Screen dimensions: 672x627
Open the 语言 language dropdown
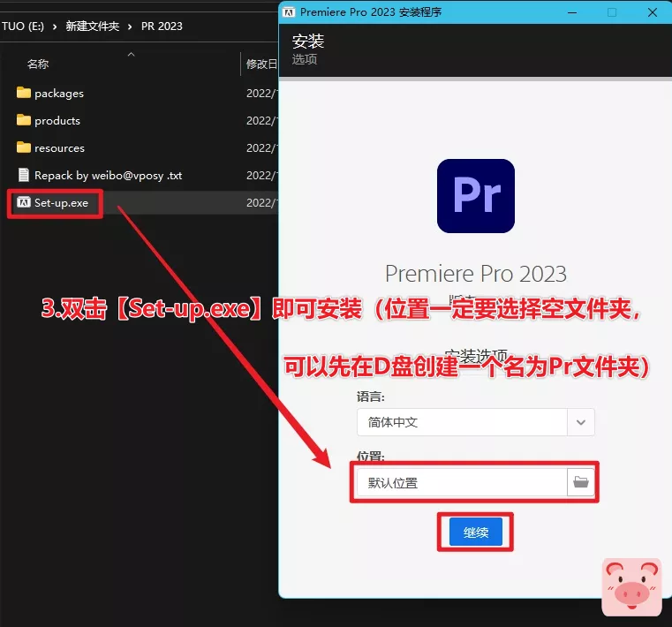[x=475, y=422]
